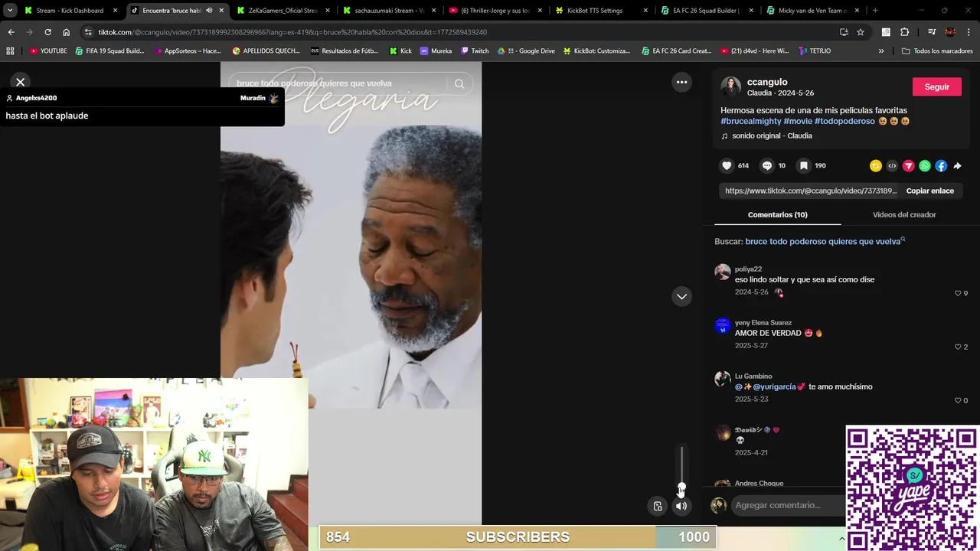
Task: Select the Comentarios (10) tab
Action: tap(777, 215)
